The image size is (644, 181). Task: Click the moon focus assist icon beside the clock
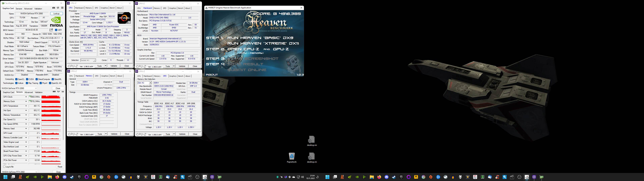[317, 177]
